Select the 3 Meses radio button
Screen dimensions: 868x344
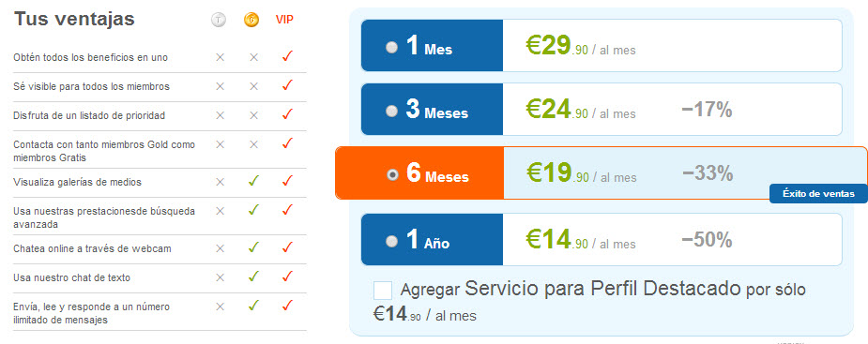[x=391, y=112]
